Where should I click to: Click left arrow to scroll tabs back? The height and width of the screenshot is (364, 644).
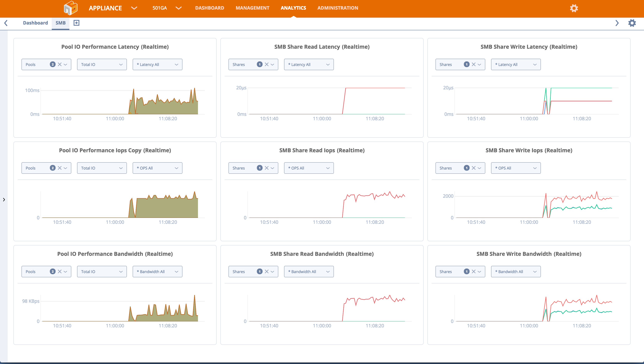(6, 23)
